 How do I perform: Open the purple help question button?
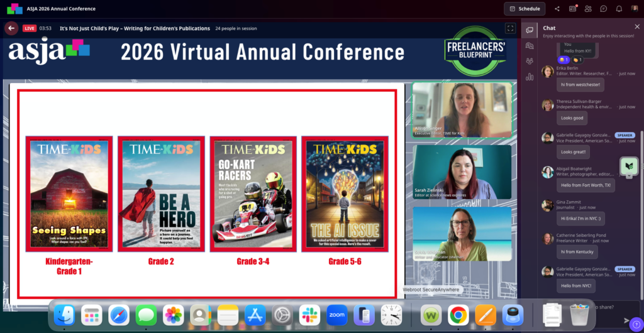point(636,324)
